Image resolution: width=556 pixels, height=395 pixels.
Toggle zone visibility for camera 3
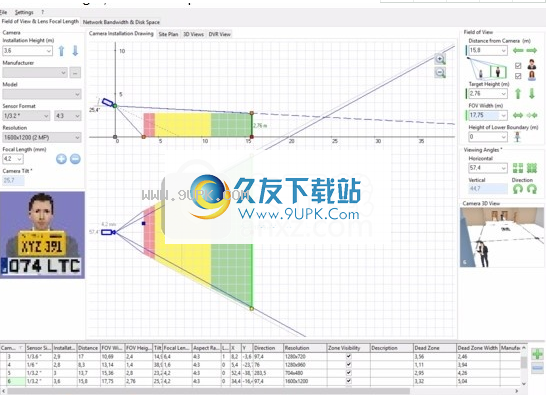tap(349, 356)
